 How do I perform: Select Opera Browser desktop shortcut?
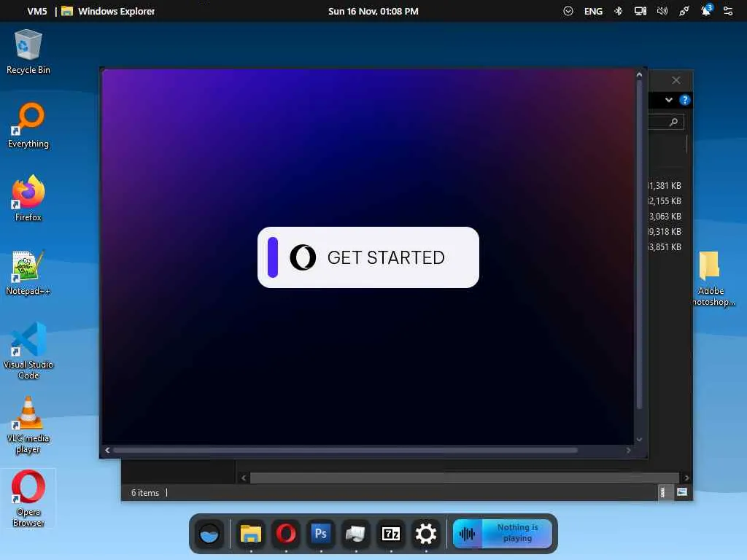[28, 499]
